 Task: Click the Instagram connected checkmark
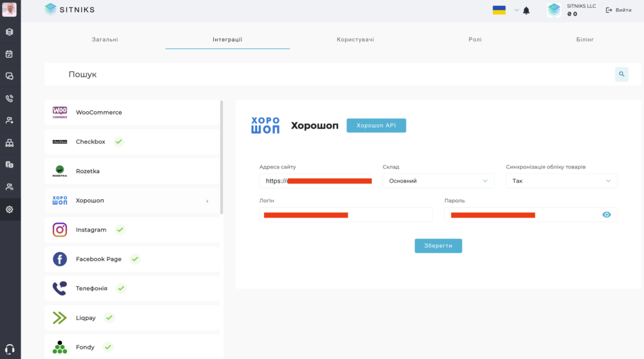pos(120,230)
